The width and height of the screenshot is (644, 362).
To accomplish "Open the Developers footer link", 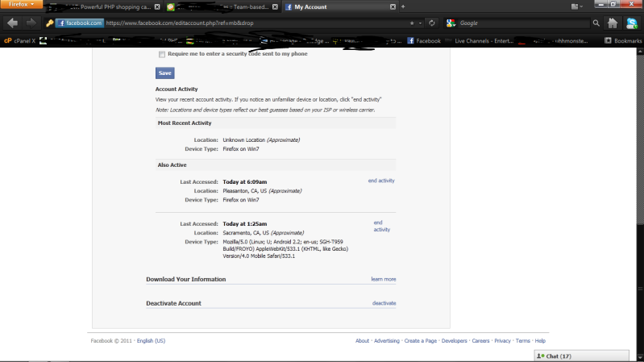I will click(x=455, y=340).
